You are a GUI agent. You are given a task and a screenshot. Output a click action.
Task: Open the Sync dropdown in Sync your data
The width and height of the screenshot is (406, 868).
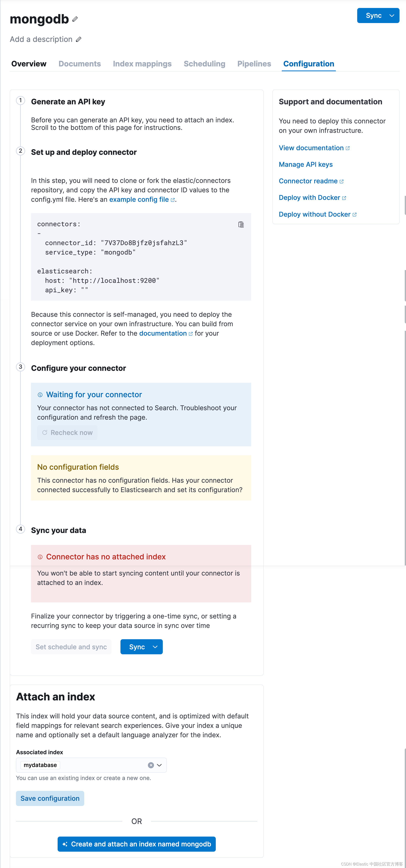(155, 647)
